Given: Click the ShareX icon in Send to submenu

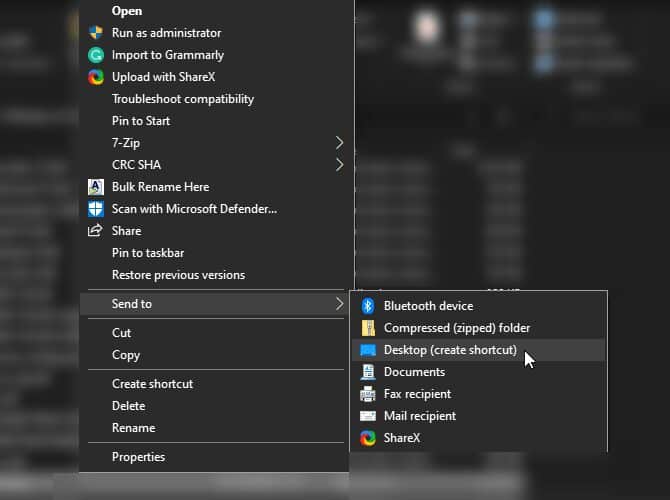Looking at the screenshot, I should coord(368,438).
